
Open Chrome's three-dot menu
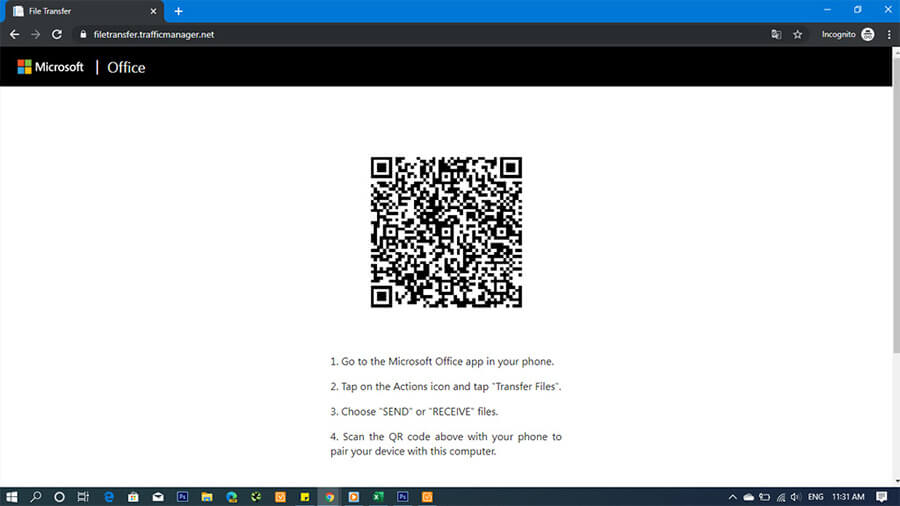point(888,34)
